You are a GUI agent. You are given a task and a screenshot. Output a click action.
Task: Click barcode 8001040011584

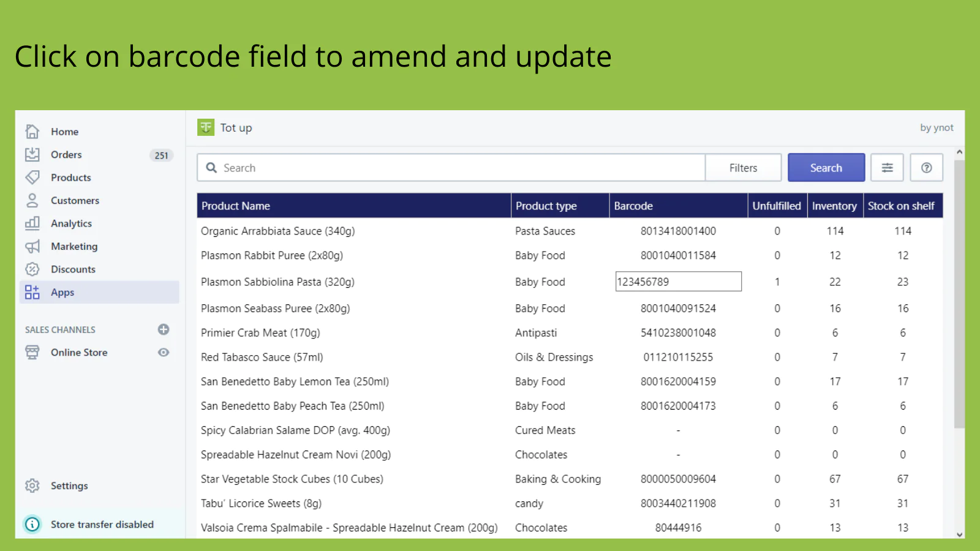click(x=678, y=255)
